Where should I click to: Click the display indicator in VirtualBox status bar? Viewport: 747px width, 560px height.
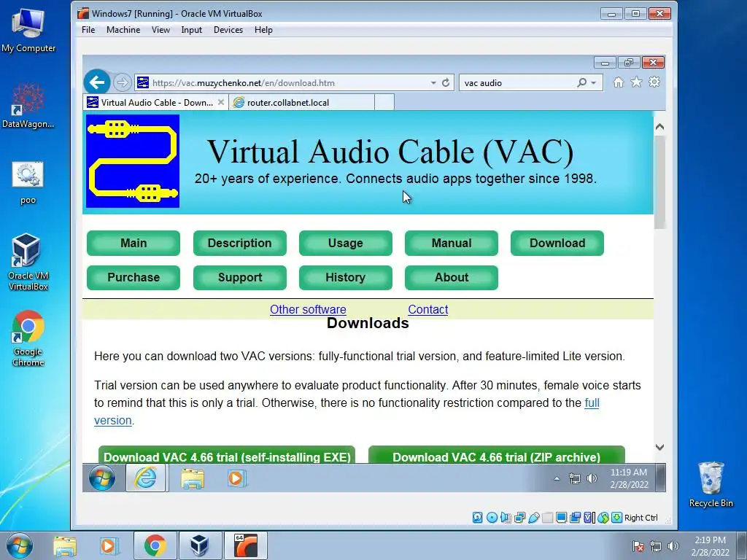pyautogui.click(x=561, y=518)
